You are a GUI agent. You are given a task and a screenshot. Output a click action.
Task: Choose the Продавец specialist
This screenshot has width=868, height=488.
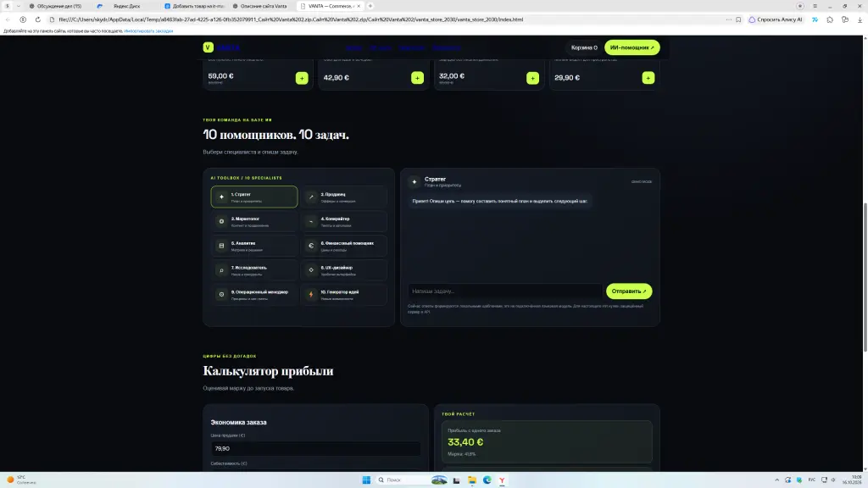pyautogui.click(x=344, y=197)
